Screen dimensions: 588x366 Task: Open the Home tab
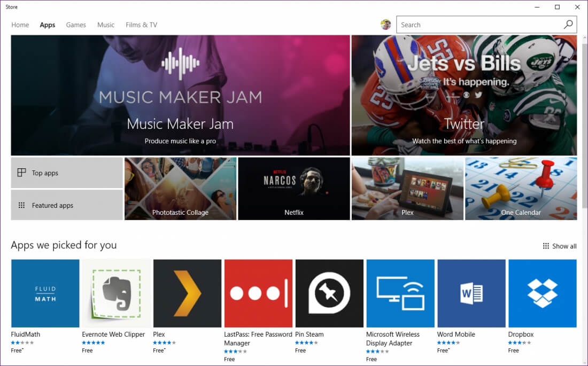[20, 25]
